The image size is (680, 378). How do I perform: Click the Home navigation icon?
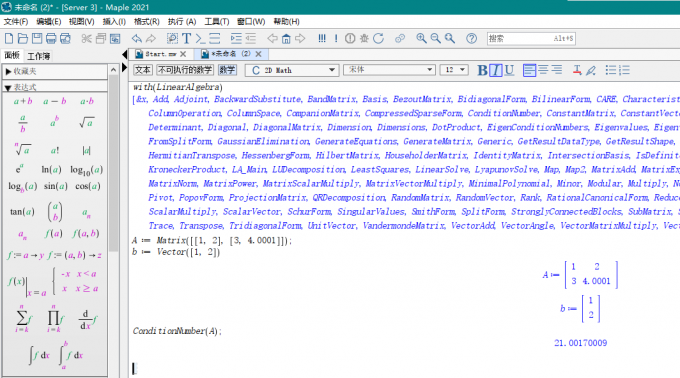tap(286, 39)
